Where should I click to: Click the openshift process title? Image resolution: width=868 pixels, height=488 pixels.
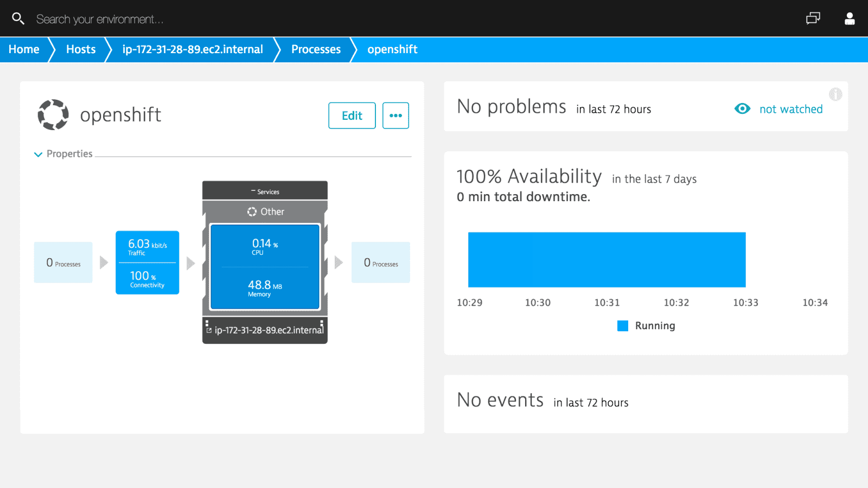tap(120, 115)
